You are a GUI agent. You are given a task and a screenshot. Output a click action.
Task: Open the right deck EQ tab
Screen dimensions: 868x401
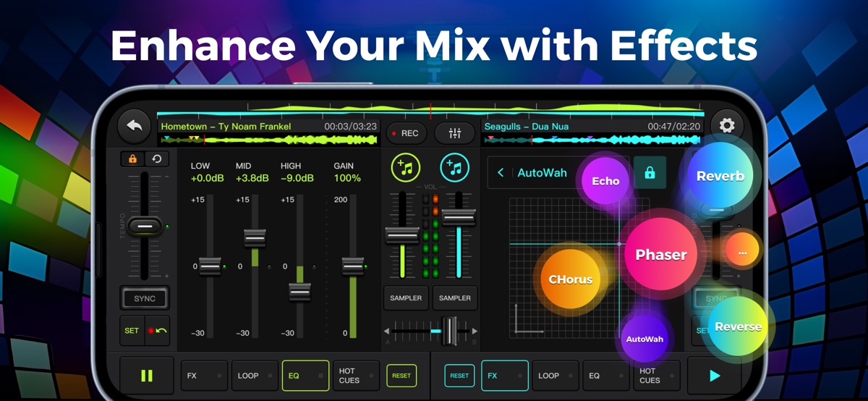601,376
